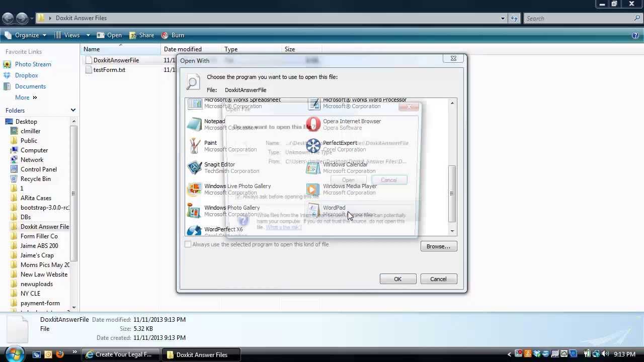The width and height of the screenshot is (644, 362).
Task: Click Switch between windows quick launch icon
Action: point(37,354)
